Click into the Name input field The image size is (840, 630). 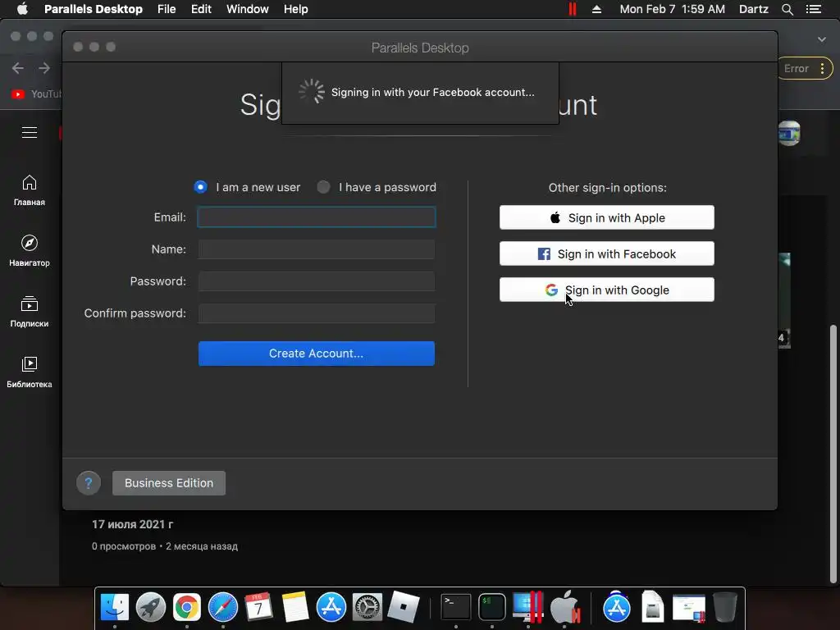317,249
